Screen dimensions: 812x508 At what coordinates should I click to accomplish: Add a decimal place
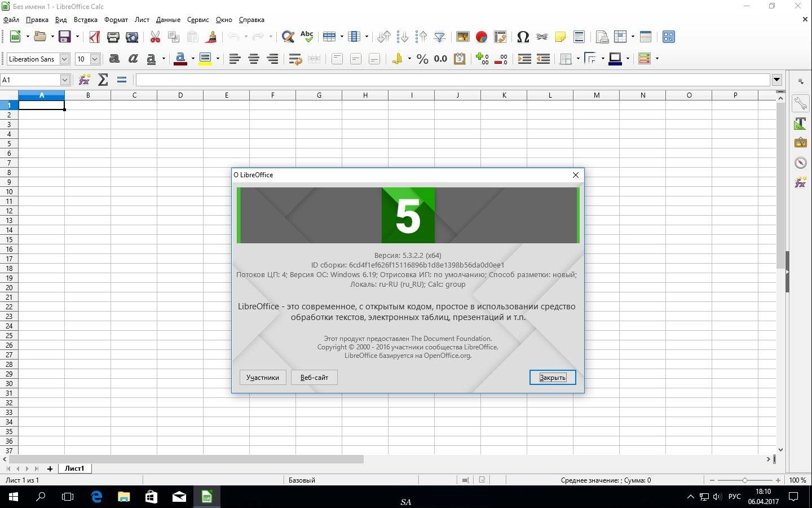[482, 59]
